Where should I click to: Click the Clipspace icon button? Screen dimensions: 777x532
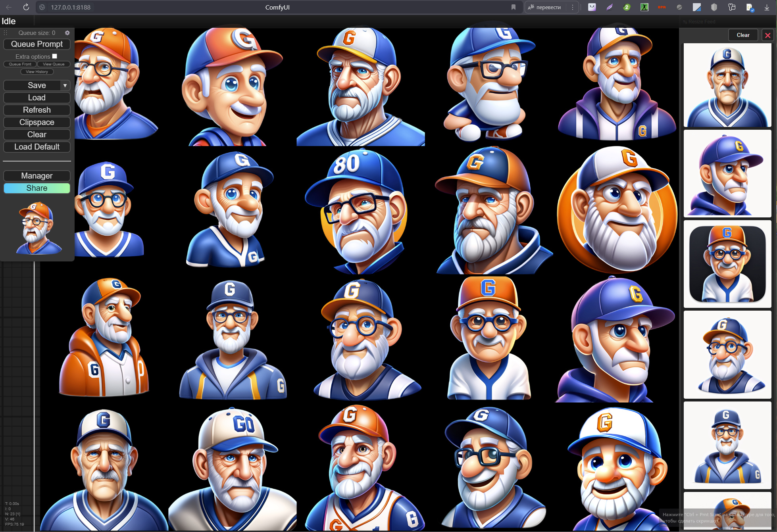coord(37,122)
